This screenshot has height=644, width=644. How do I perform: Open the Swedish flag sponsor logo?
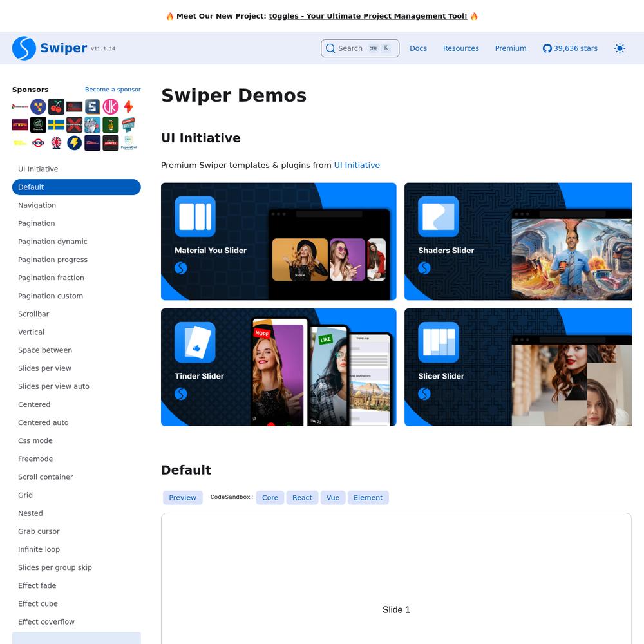pos(56,125)
